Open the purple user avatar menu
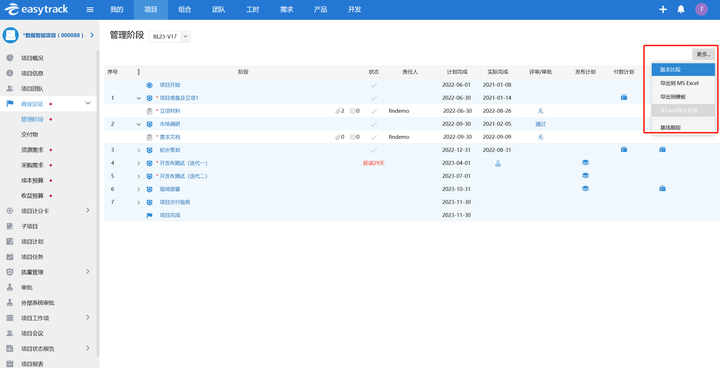The height and width of the screenshot is (368, 720). pos(701,9)
